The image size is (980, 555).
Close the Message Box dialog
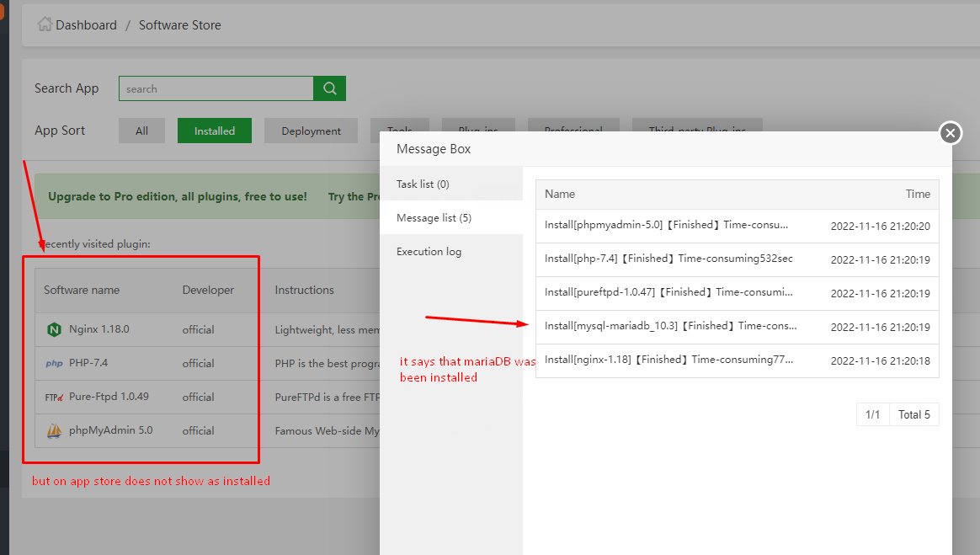pos(950,132)
